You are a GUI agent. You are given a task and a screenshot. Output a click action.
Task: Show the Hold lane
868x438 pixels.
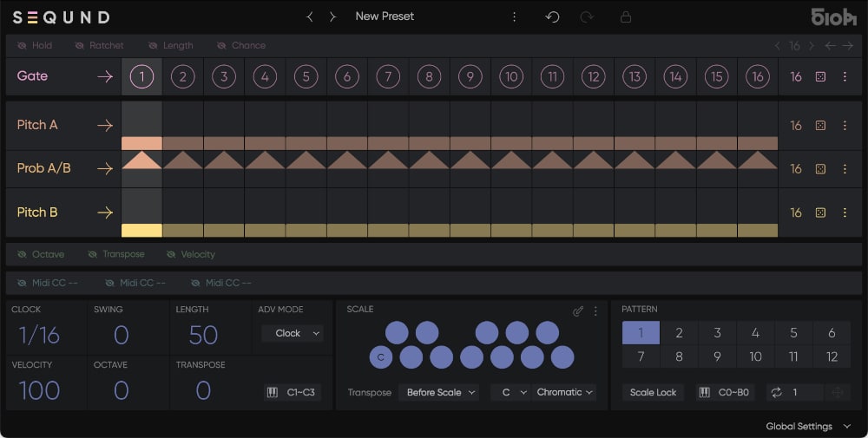point(35,45)
